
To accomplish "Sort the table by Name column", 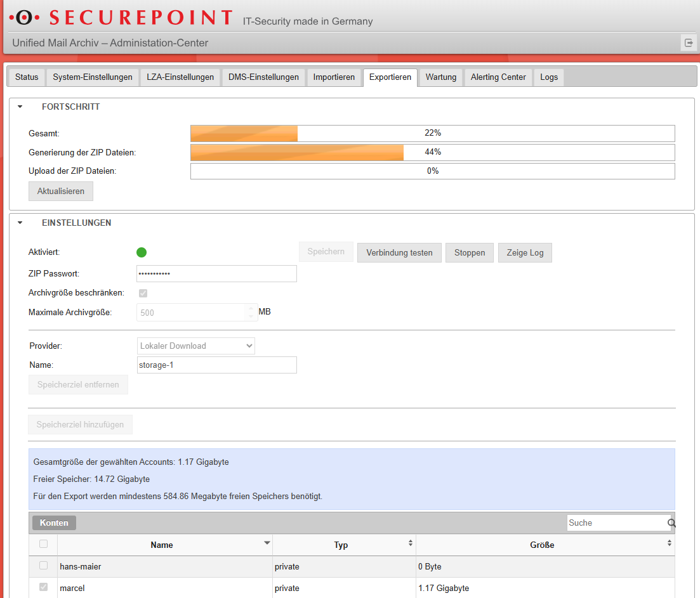I will (x=165, y=545).
